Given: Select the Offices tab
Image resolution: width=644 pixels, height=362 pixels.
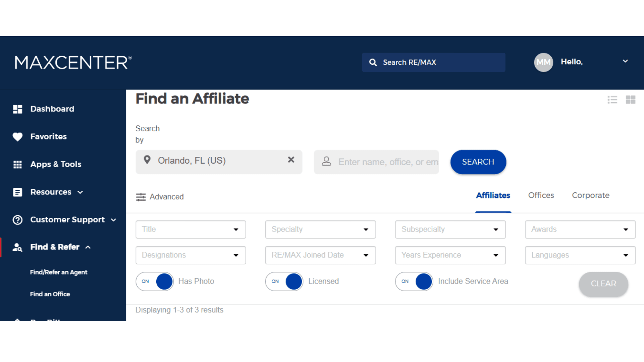Looking at the screenshot, I should click(541, 195).
